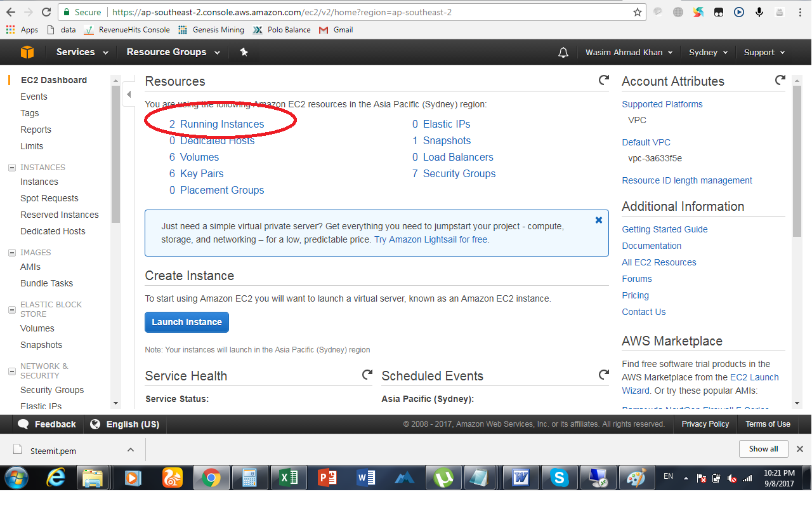
Task: Open the Resource ID length management link
Action: [x=687, y=180]
